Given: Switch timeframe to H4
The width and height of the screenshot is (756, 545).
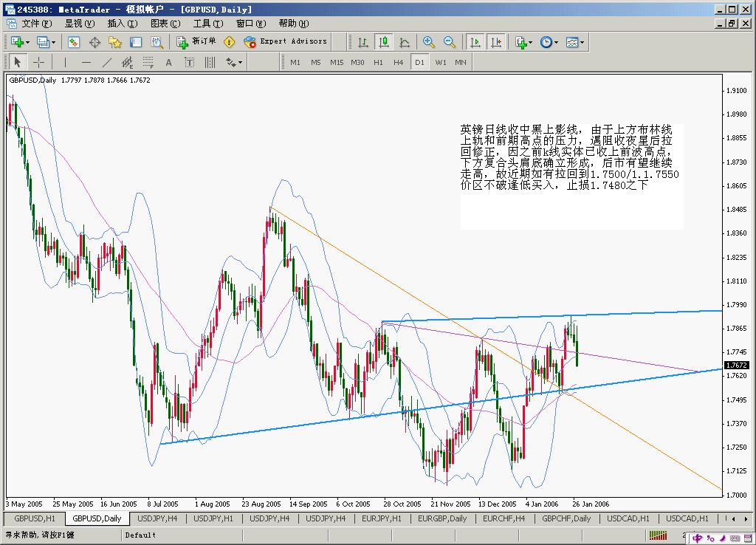Looking at the screenshot, I should pos(398,62).
